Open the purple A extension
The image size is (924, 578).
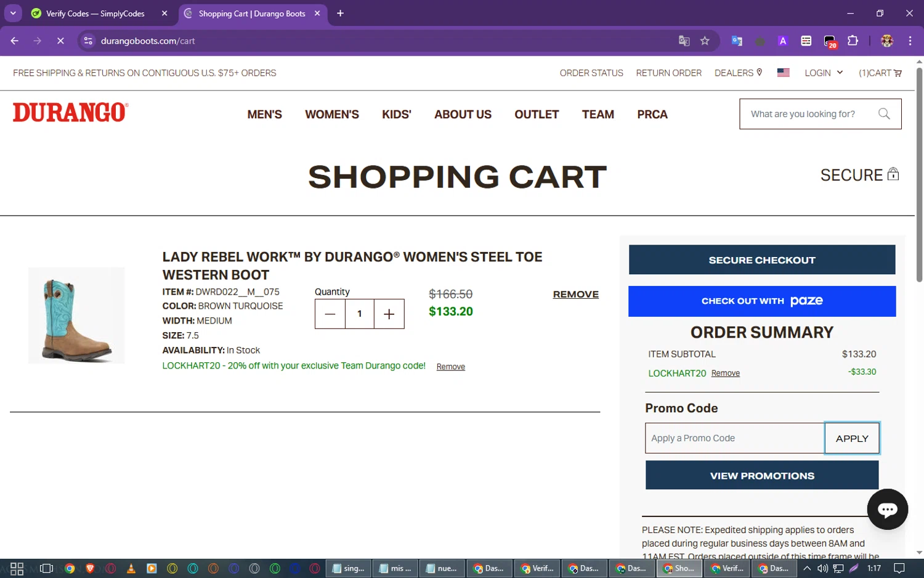point(783,41)
